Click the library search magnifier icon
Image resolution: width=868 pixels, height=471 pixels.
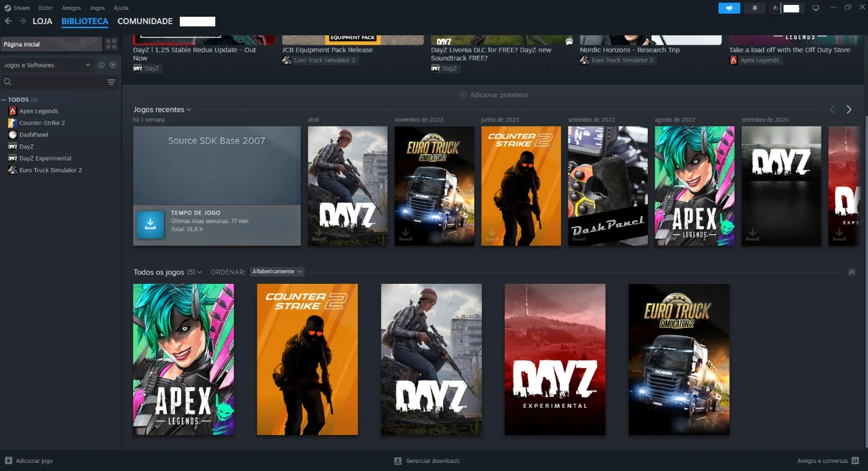pyautogui.click(x=8, y=82)
